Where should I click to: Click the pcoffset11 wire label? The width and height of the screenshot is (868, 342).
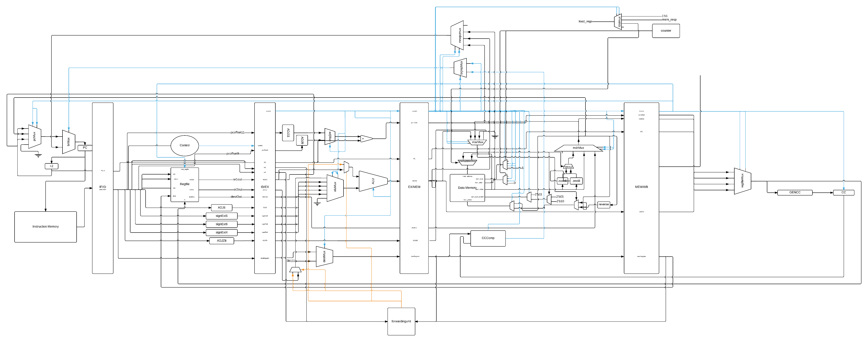click(x=238, y=133)
